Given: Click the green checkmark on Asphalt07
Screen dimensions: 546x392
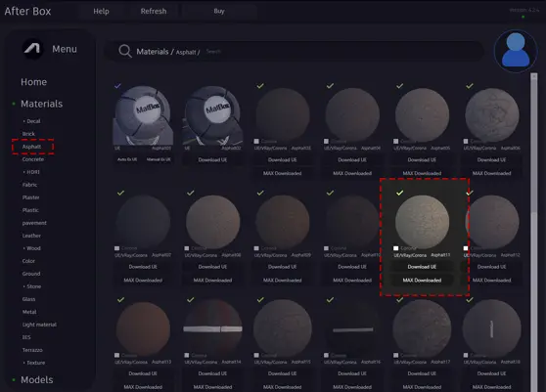Looking at the screenshot, I should pyautogui.click(x=120, y=193).
